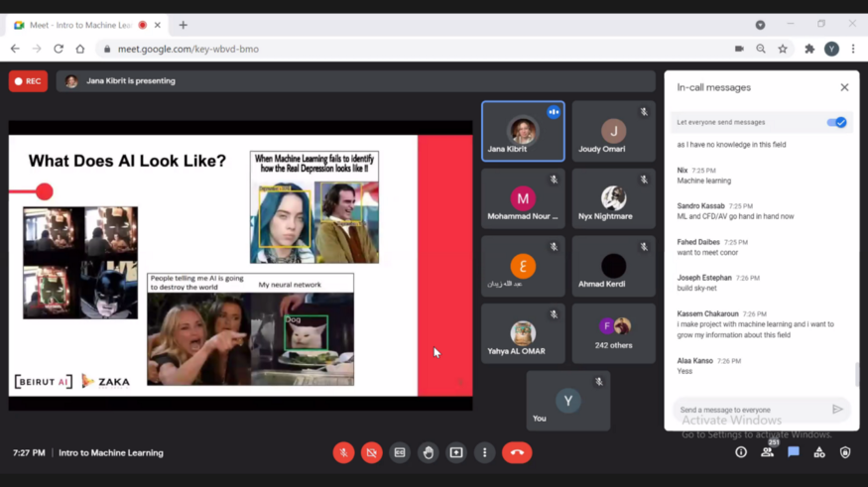The height and width of the screenshot is (487, 868).
Task: Select your own You tile
Action: [x=568, y=401]
